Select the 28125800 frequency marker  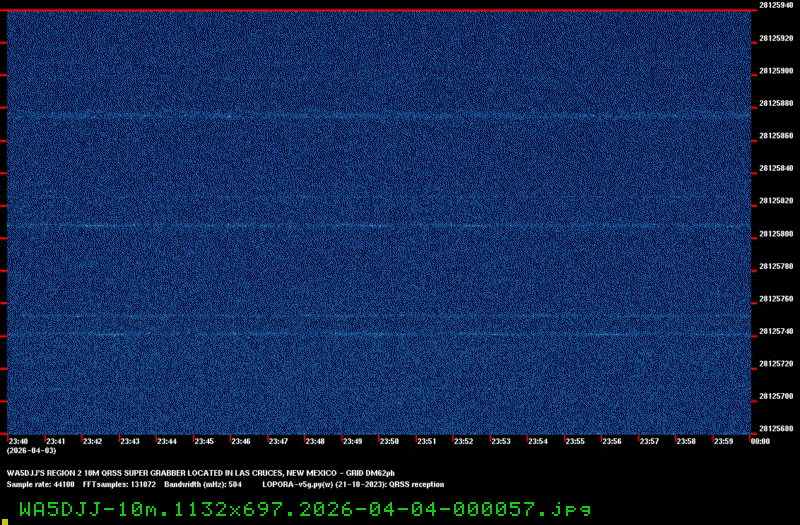pos(776,234)
